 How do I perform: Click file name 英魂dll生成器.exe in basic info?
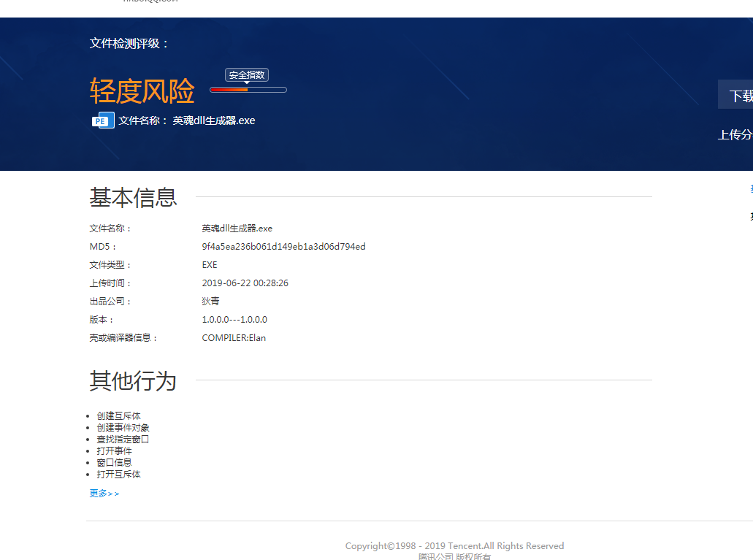(237, 228)
